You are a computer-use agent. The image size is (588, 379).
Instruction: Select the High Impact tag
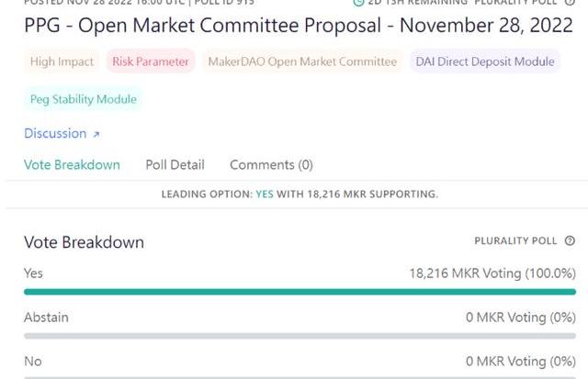pyautogui.click(x=62, y=61)
